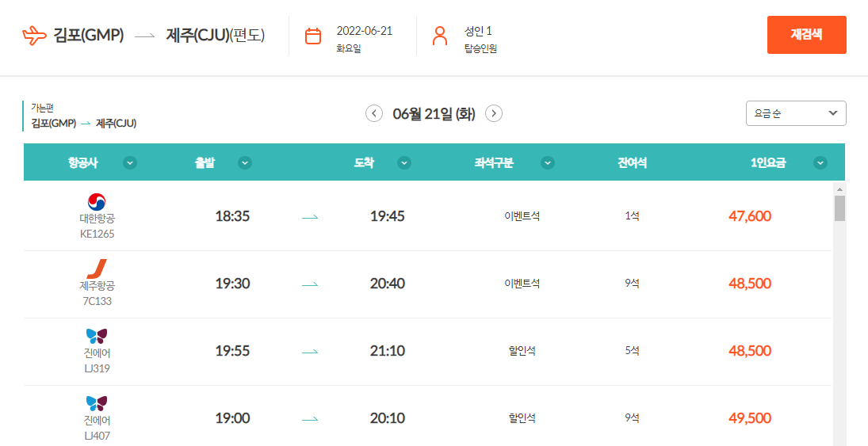Click the Jeju Air logo for 7C133
The width and height of the screenshot is (868, 446).
click(x=97, y=269)
